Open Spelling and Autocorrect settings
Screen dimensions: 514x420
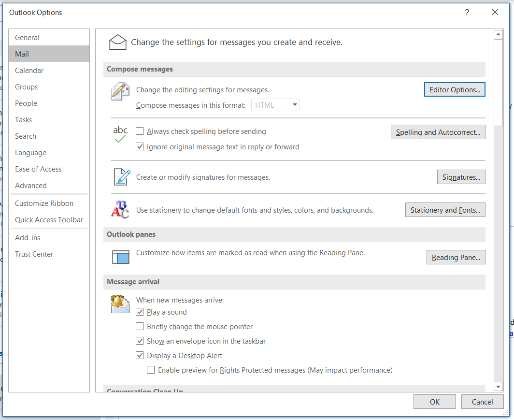pos(438,132)
